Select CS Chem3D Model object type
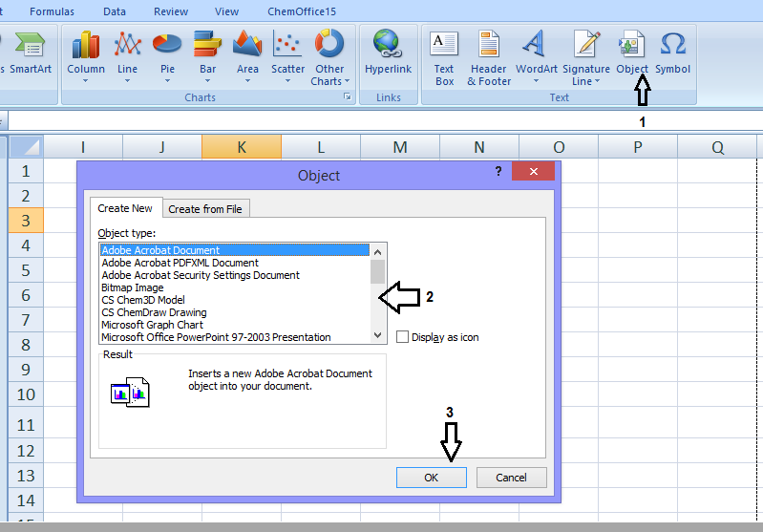 click(235, 300)
